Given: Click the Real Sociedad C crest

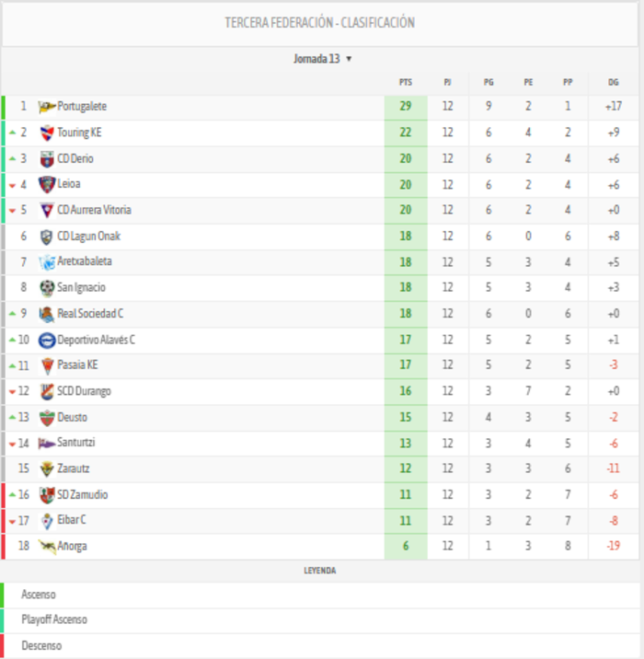Looking at the screenshot, I should 47,314.
